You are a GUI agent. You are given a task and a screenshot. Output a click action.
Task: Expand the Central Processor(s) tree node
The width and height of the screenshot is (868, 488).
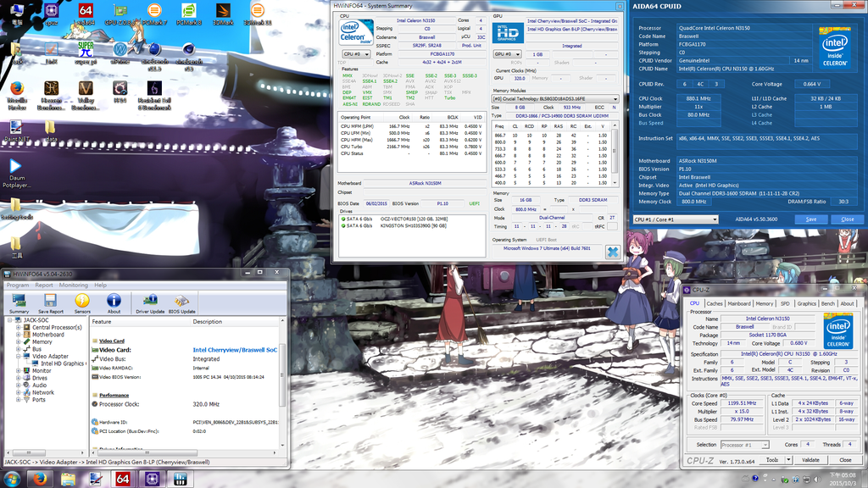(x=19, y=328)
